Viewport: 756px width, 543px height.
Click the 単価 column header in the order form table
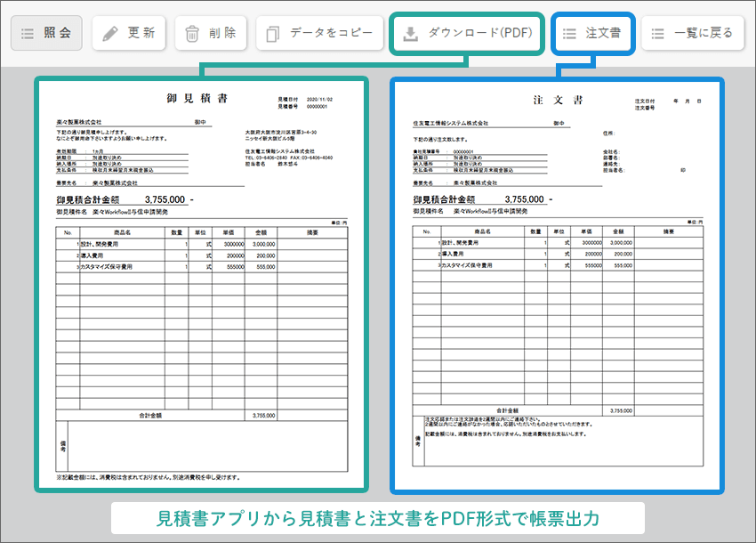[x=586, y=231]
